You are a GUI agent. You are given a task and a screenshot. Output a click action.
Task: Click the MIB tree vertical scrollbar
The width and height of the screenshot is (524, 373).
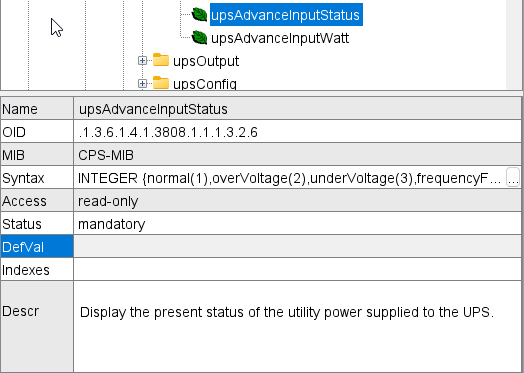point(514,45)
